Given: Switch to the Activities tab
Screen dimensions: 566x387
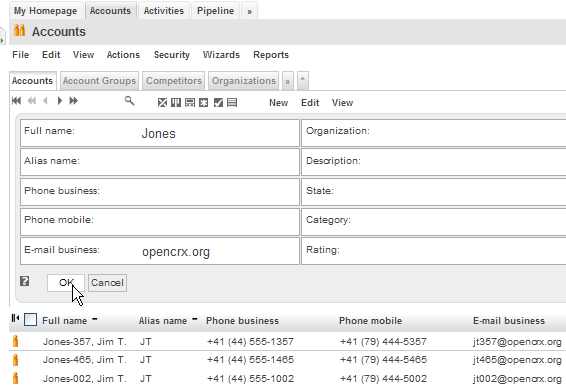Looking at the screenshot, I should click(x=164, y=11).
